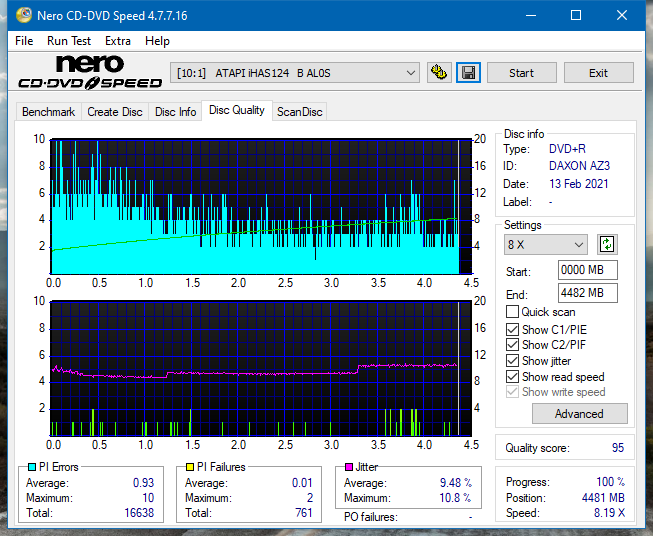Click the End 4482 MB field
Image resolution: width=653 pixels, height=536 pixels.
click(587, 293)
